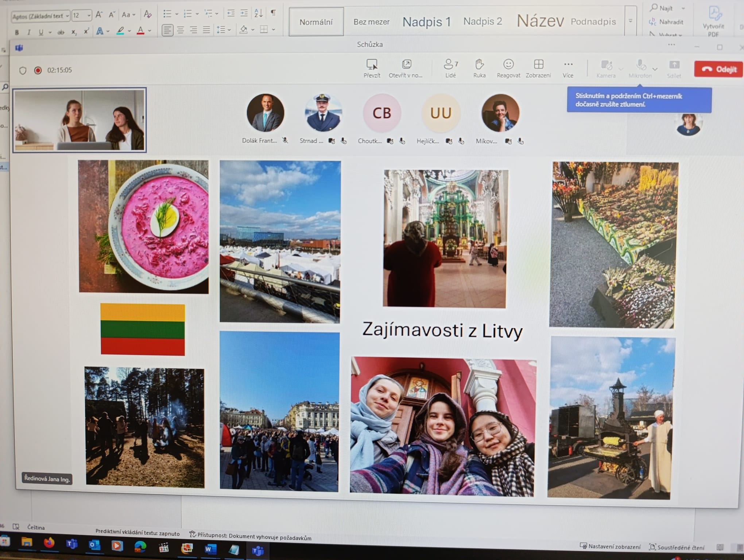
Task: Open the Více options menu
Action: [x=568, y=65]
